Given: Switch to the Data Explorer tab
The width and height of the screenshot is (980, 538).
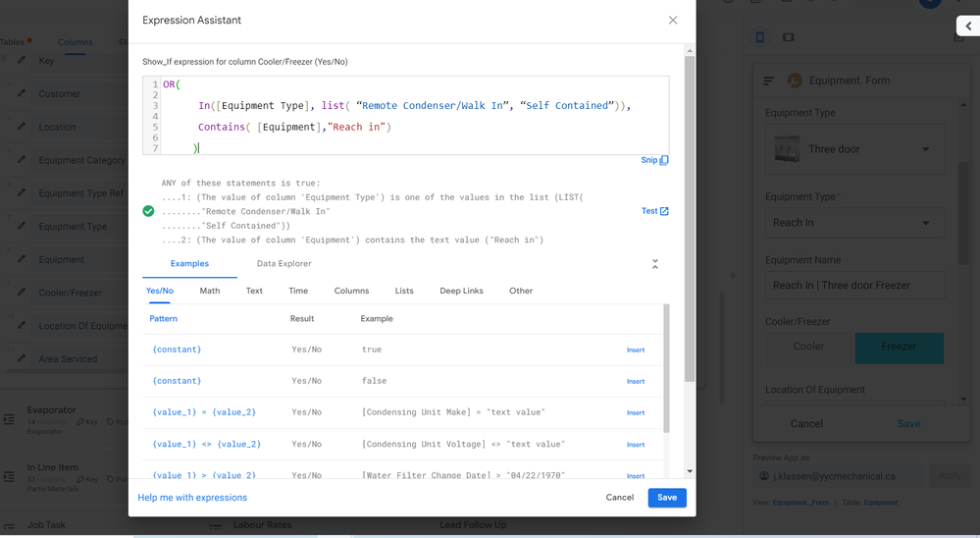Looking at the screenshot, I should pyautogui.click(x=284, y=263).
